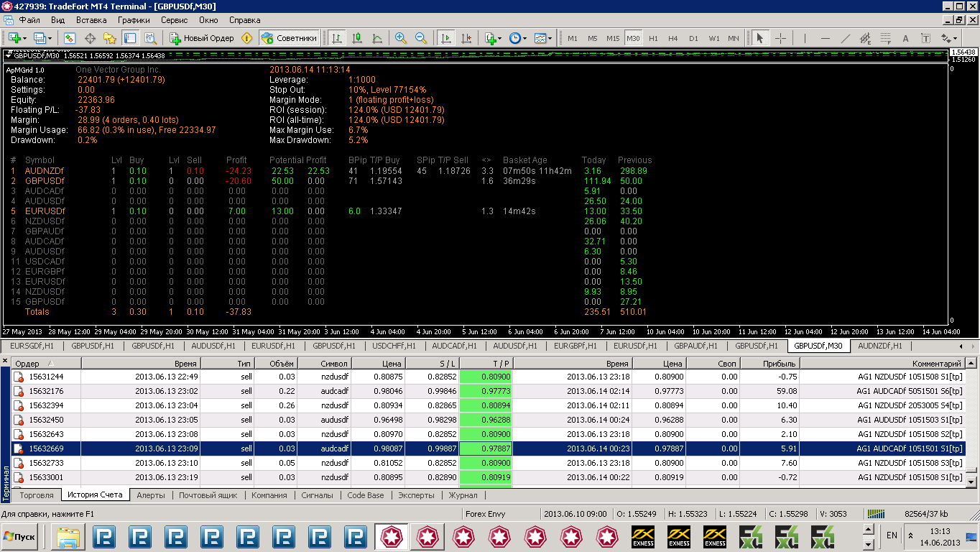This screenshot has width=980, height=552.
Task: Switch timeframe to M5
Action: pyautogui.click(x=593, y=38)
